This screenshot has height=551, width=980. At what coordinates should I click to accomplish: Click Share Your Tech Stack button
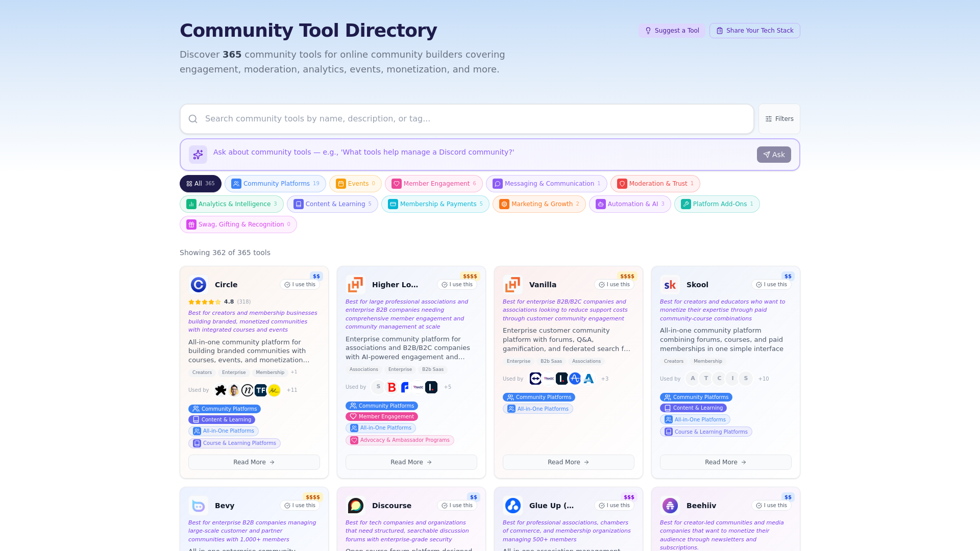(755, 31)
